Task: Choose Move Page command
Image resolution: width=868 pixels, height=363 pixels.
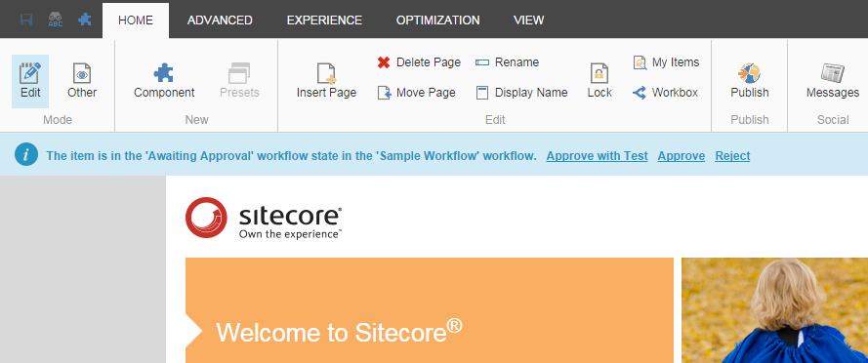Action: (417, 93)
